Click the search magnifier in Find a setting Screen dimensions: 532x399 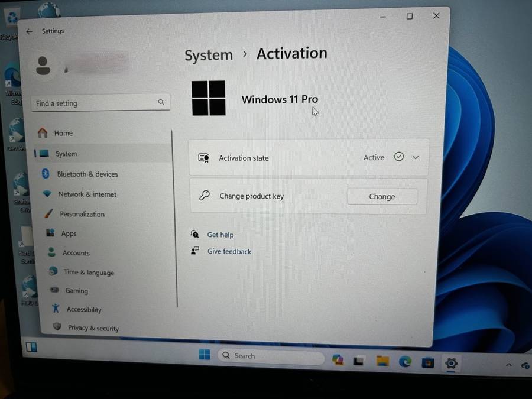[161, 102]
